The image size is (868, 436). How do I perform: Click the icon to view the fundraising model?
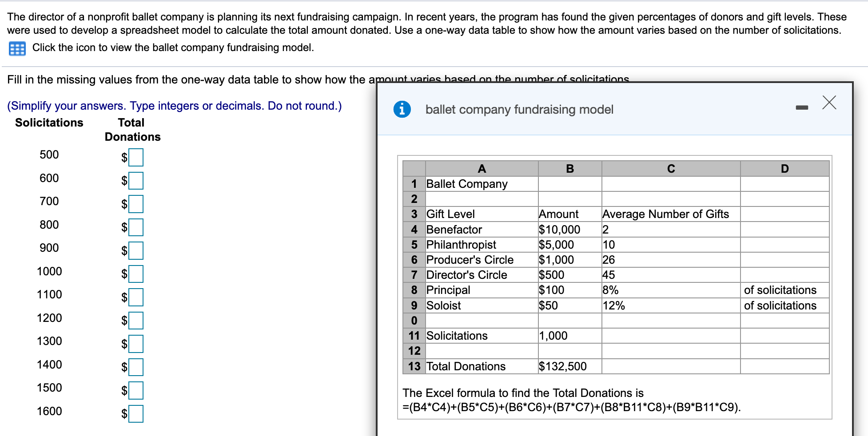click(16, 48)
